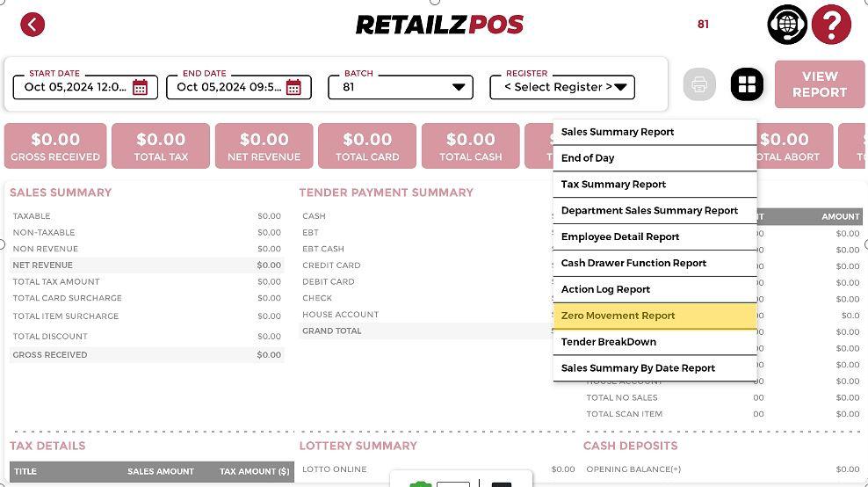Click the View Report button
Viewport: 868px width, 487px height.
point(820,84)
